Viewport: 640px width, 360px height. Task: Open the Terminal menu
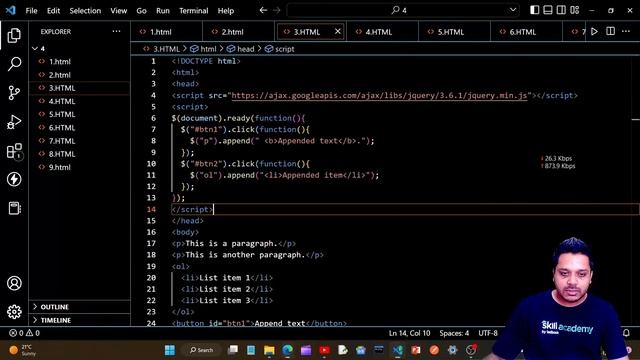pos(193,11)
